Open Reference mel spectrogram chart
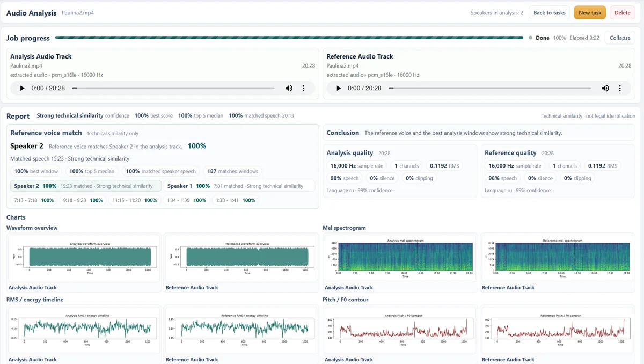Image resolution: width=644 pixels, height=364 pixels. [558, 258]
